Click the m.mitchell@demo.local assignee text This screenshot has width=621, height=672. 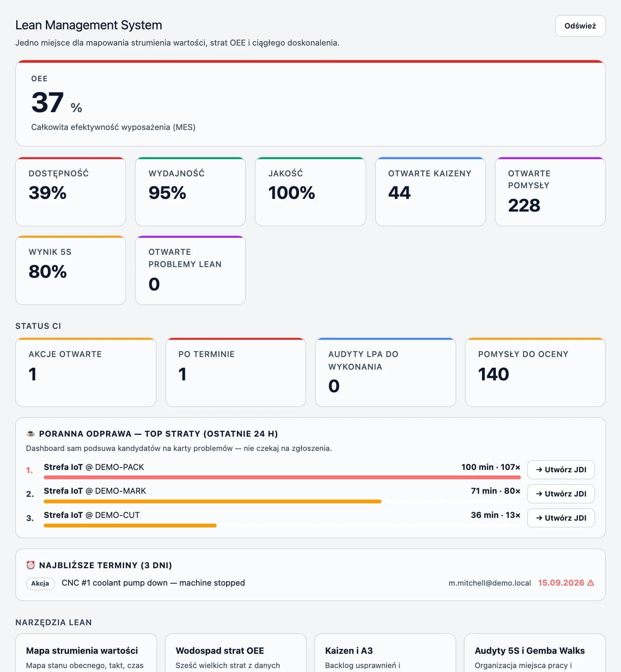click(x=490, y=583)
